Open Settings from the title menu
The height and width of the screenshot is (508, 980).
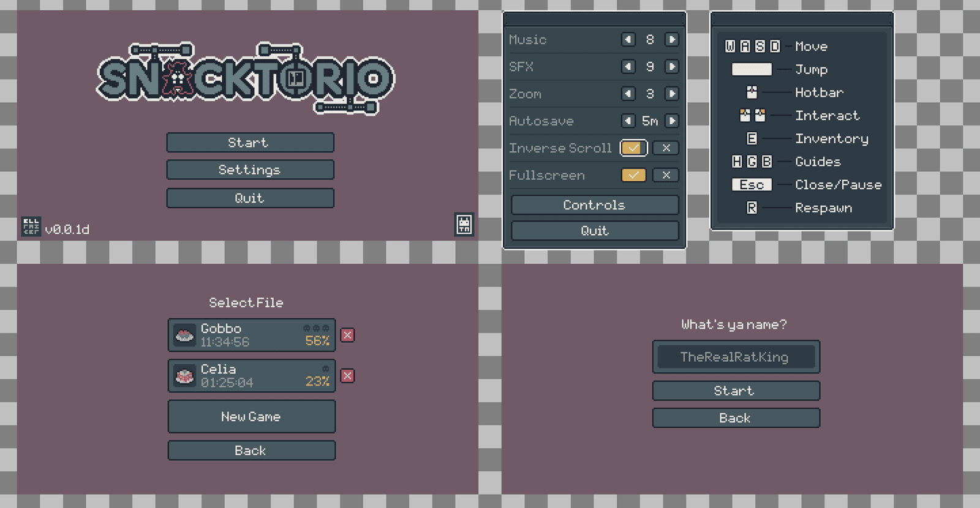click(250, 170)
